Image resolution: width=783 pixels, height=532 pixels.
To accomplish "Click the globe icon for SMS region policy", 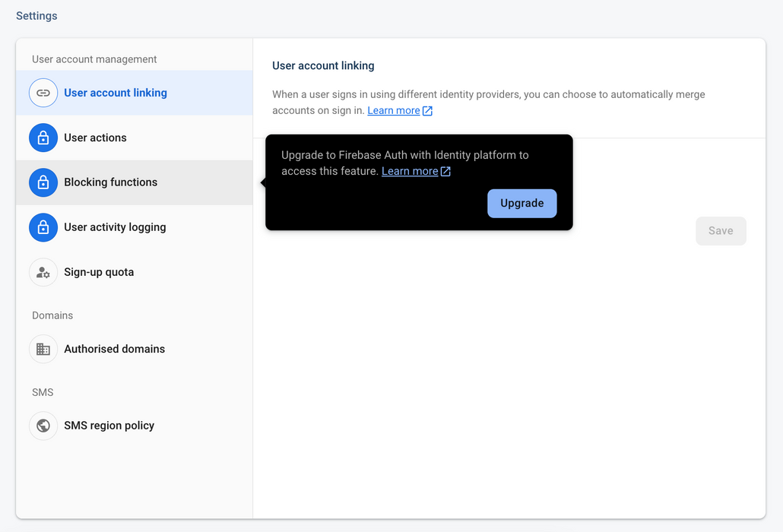I will (43, 426).
